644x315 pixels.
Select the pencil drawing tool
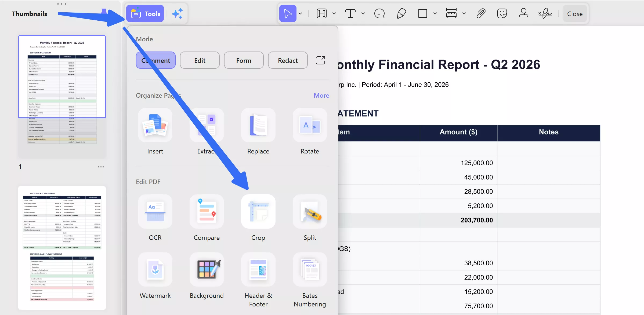[401, 13]
